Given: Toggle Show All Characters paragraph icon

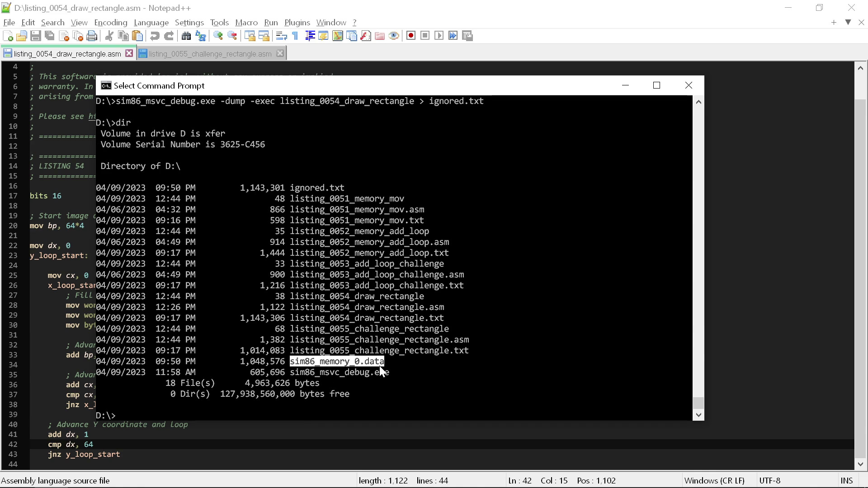Looking at the screenshot, I should [294, 35].
